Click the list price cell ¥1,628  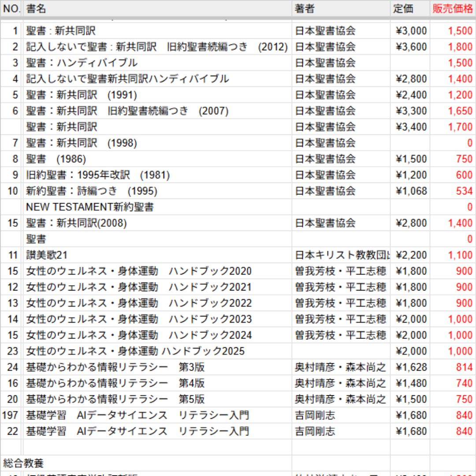[x=410, y=367]
